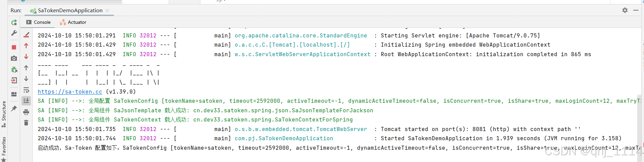Jump down the stack trace with red down arrow

click(x=26, y=56)
